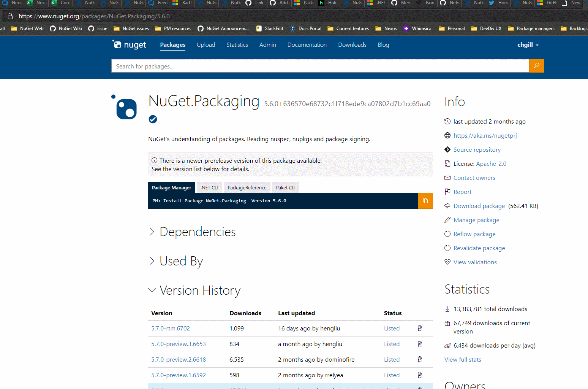Open the Blog nav item
Viewport: 588px width, 389px height.
click(383, 45)
